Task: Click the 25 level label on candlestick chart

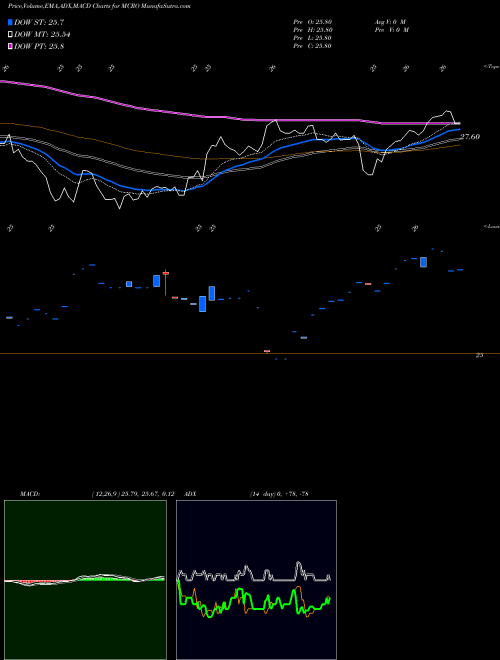Action: 479,355
